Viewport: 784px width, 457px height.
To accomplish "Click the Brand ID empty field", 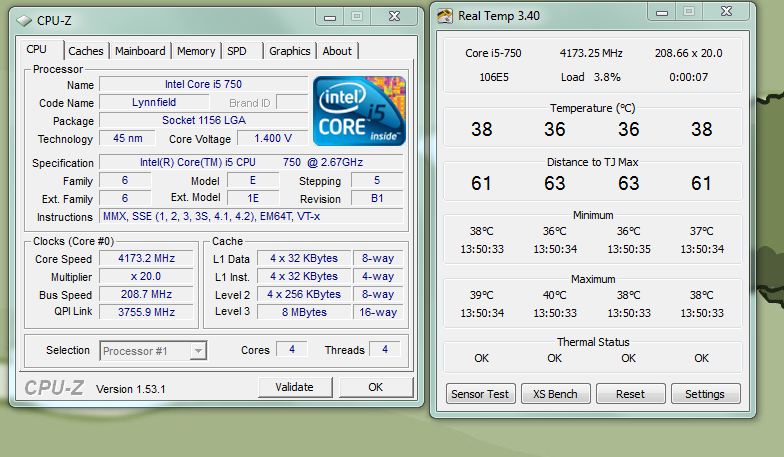I will 292,102.
